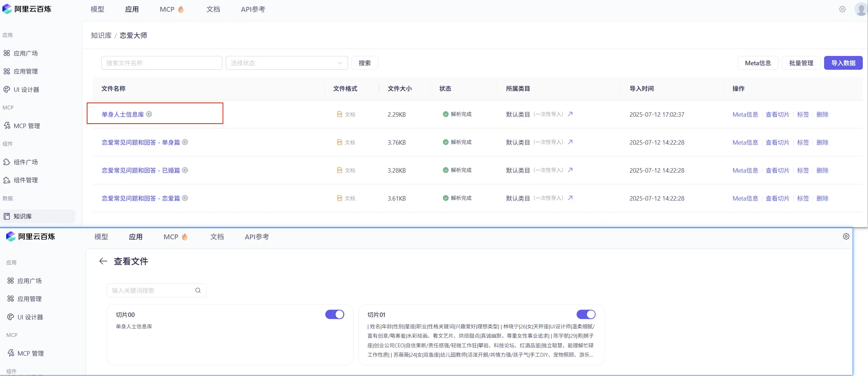This screenshot has height=376, width=868.
Task: Click 删除 in 恋爱篇 row
Action: (822, 198)
